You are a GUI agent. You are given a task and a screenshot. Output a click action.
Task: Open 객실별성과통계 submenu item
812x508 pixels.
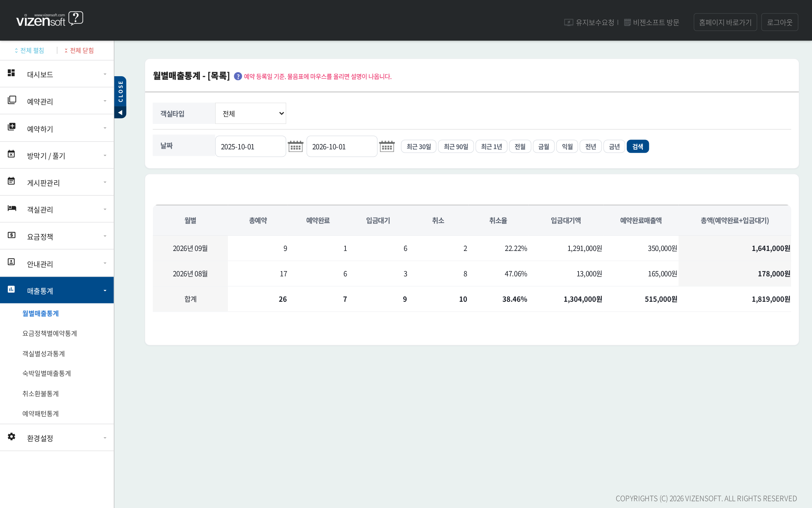44,354
